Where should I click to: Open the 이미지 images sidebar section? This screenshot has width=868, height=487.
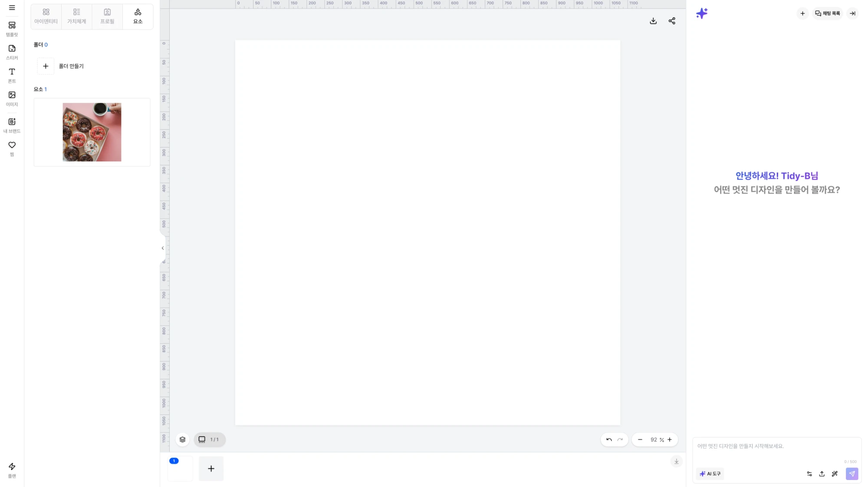pyautogui.click(x=12, y=99)
